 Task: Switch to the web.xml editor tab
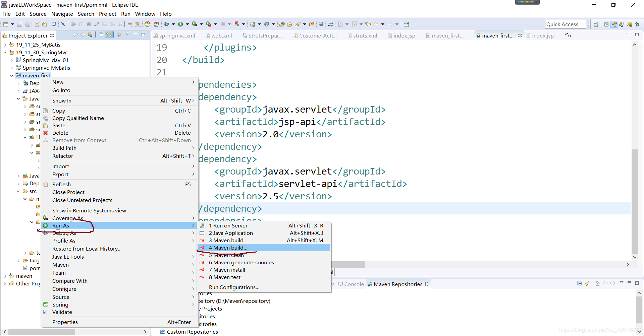tap(219, 36)
